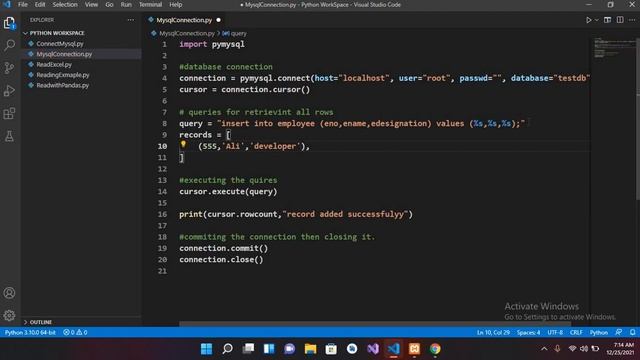Open the Run menu

coord(126,5)
